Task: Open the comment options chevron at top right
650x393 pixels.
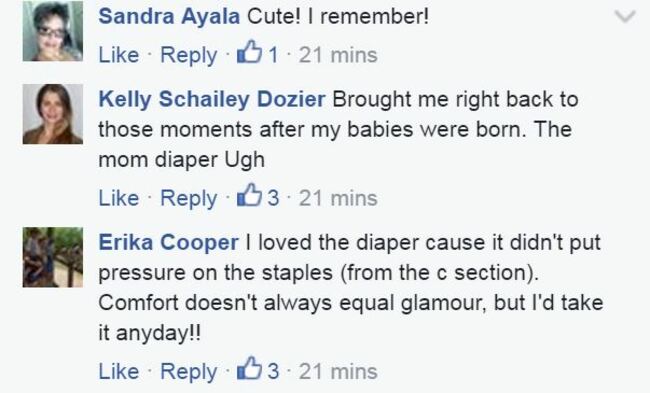Action: [x=625, y=17]
